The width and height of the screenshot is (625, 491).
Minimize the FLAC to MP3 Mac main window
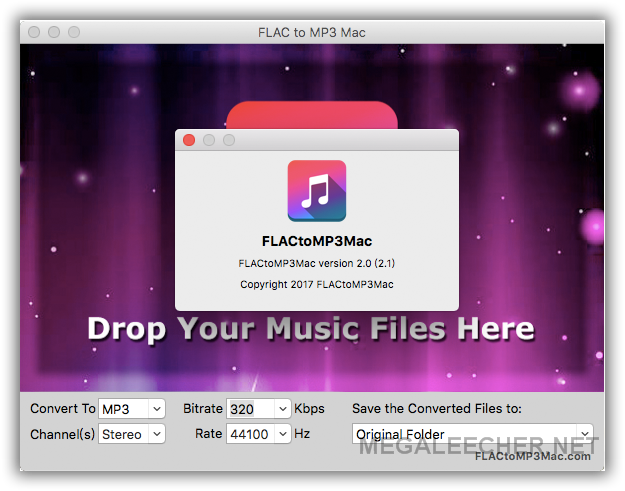point(54,32)
